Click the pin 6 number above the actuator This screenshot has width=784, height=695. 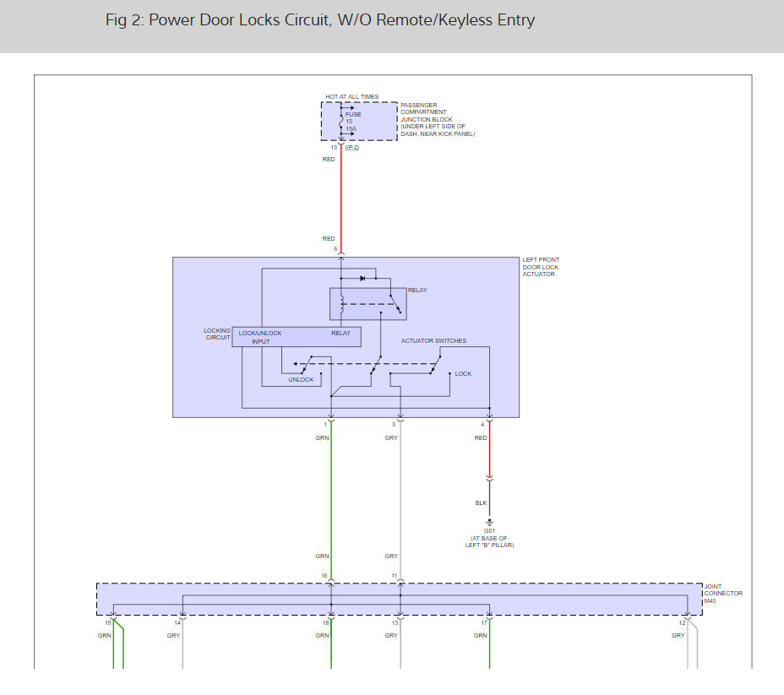point(335,249)
